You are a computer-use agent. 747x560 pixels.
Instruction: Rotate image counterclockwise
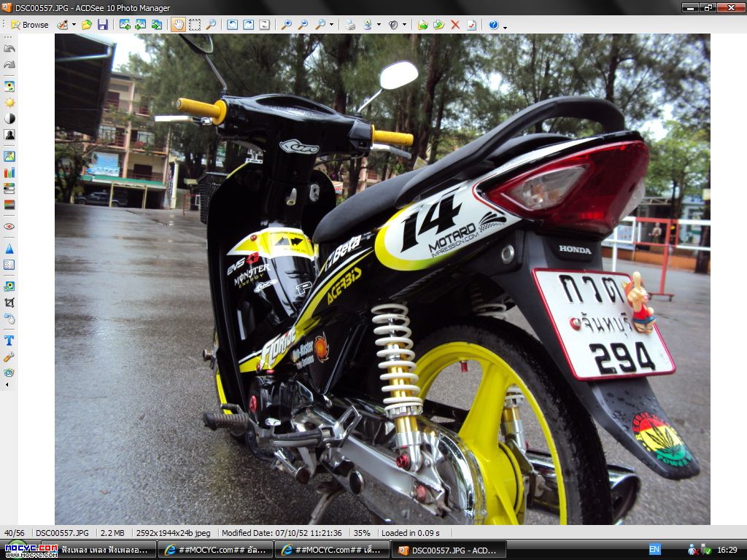coord(232,25)
